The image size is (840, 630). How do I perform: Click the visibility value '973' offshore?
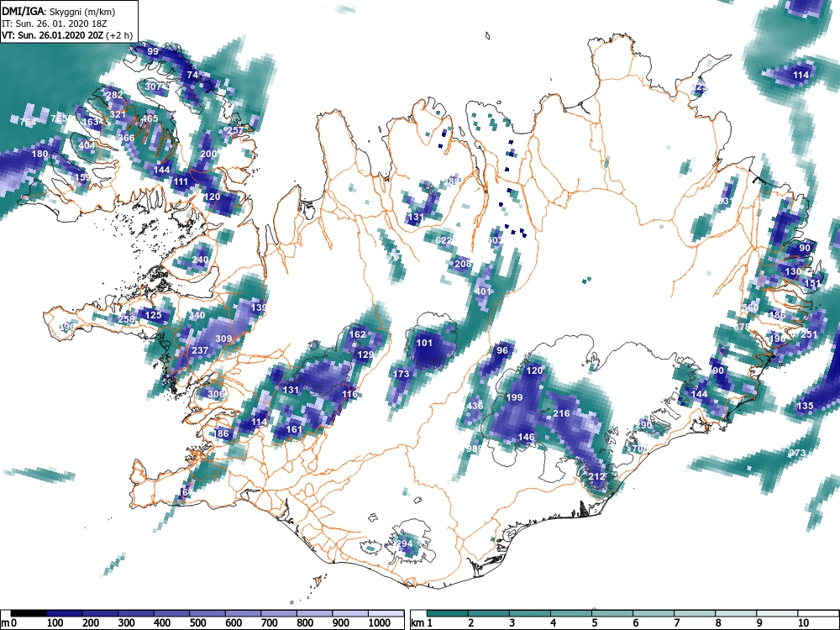[x=796, y=453]
